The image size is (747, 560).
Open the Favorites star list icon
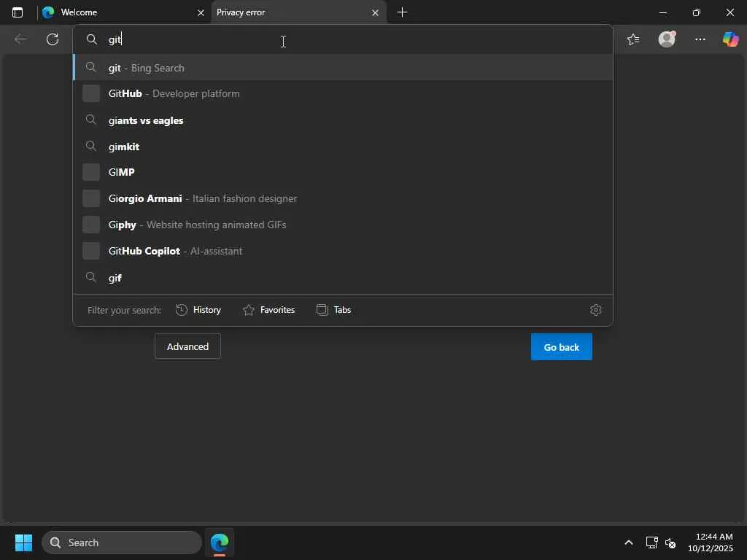633,39
